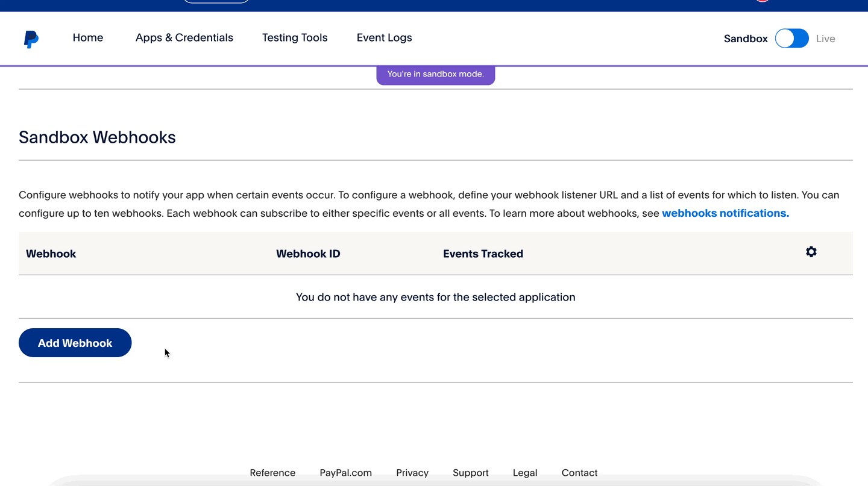Open the Home menu item
This screenshot has height=486, width=868.
click(x=88, y=37)
